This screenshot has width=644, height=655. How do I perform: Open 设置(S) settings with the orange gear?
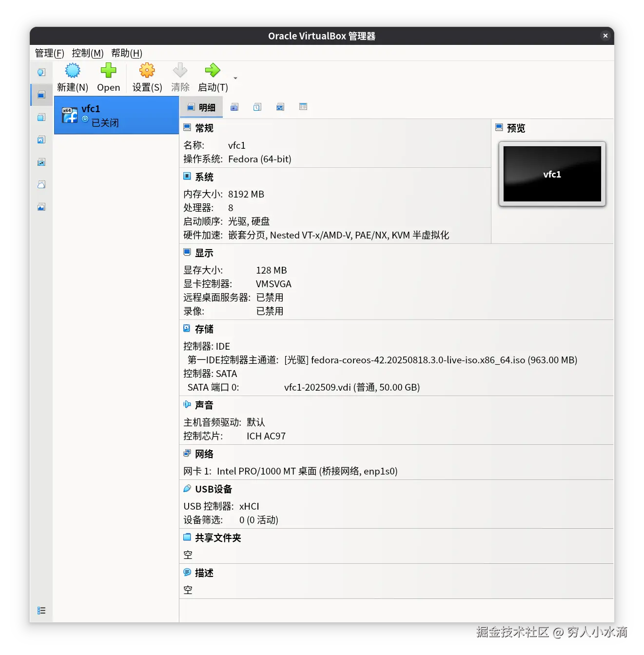pyautogui.click(x=147, y=71)
